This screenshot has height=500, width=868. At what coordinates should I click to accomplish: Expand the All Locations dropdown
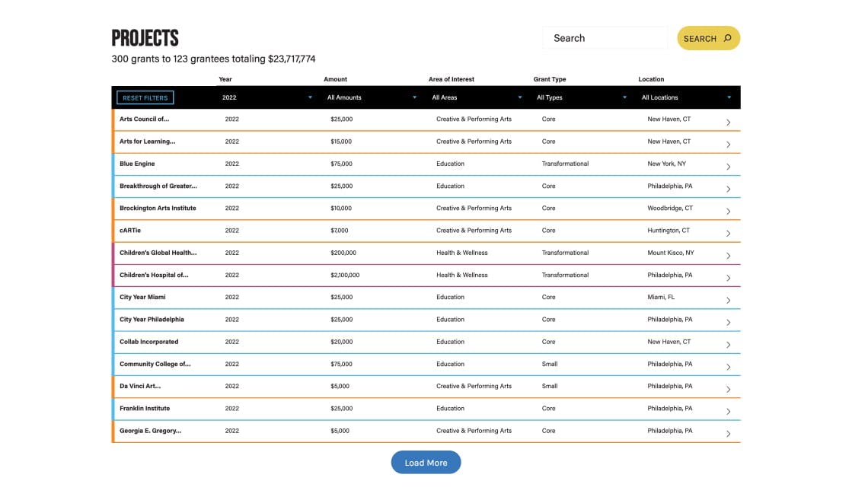pyautogui.click(x=686, y=97)
